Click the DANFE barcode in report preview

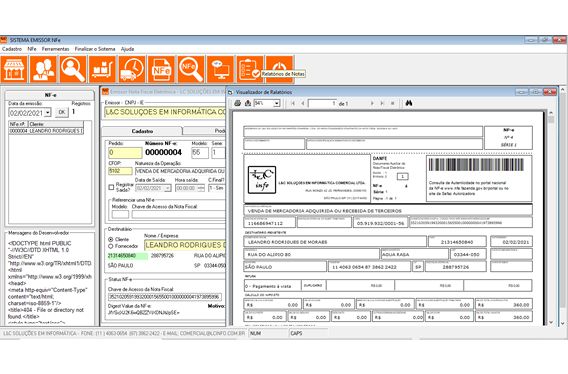(x=476, y=165)
